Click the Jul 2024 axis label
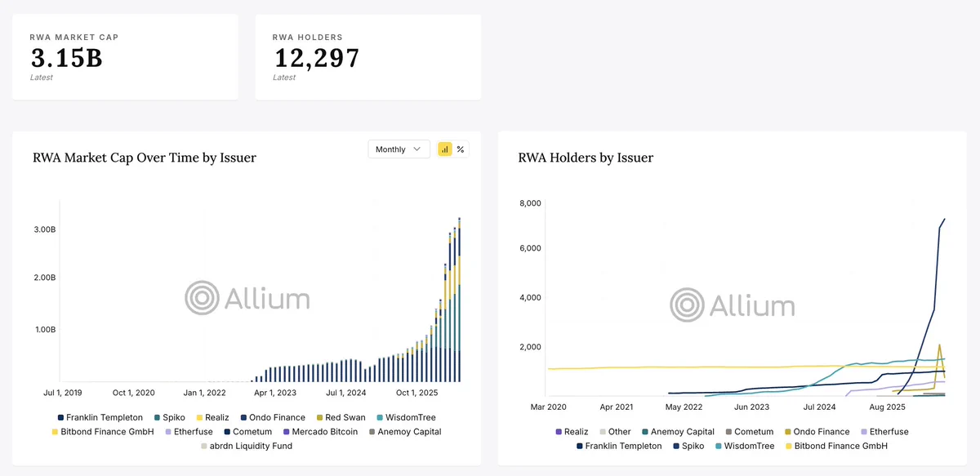 coord(819,407)
